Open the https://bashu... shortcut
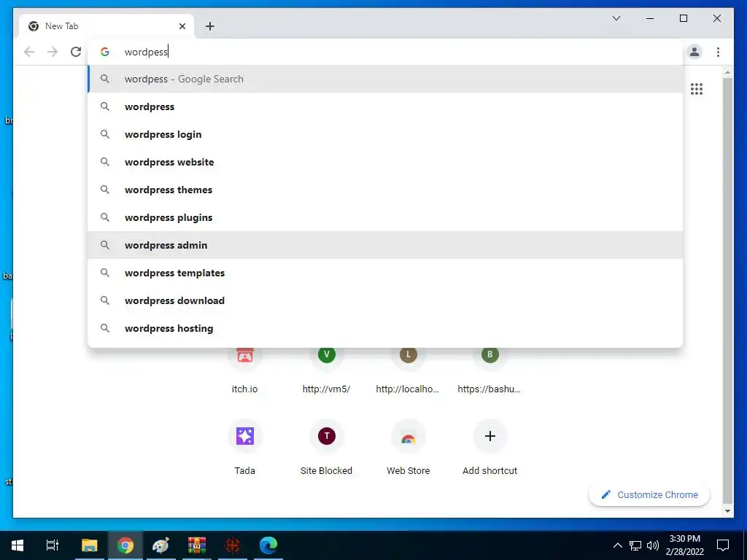Screen dimensions: 747x560 pos(489,371)
